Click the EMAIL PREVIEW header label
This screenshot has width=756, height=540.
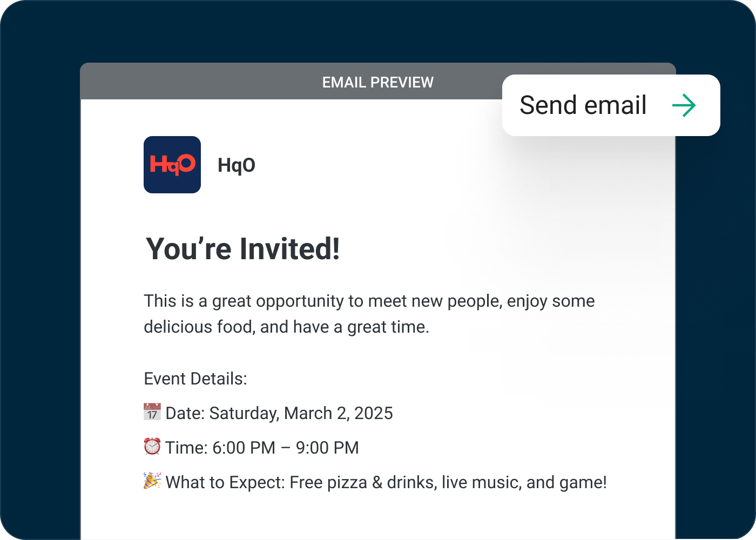point(377,82)
